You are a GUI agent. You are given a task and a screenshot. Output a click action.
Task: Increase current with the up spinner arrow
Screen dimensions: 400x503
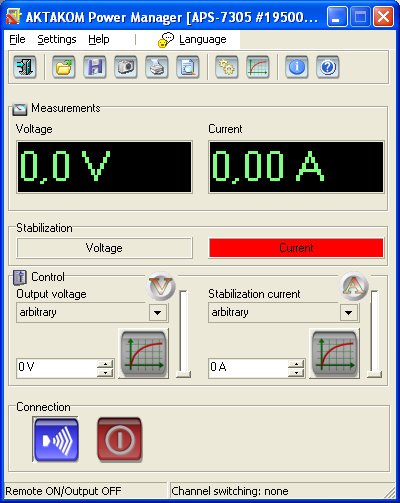(x=296, y=364)
